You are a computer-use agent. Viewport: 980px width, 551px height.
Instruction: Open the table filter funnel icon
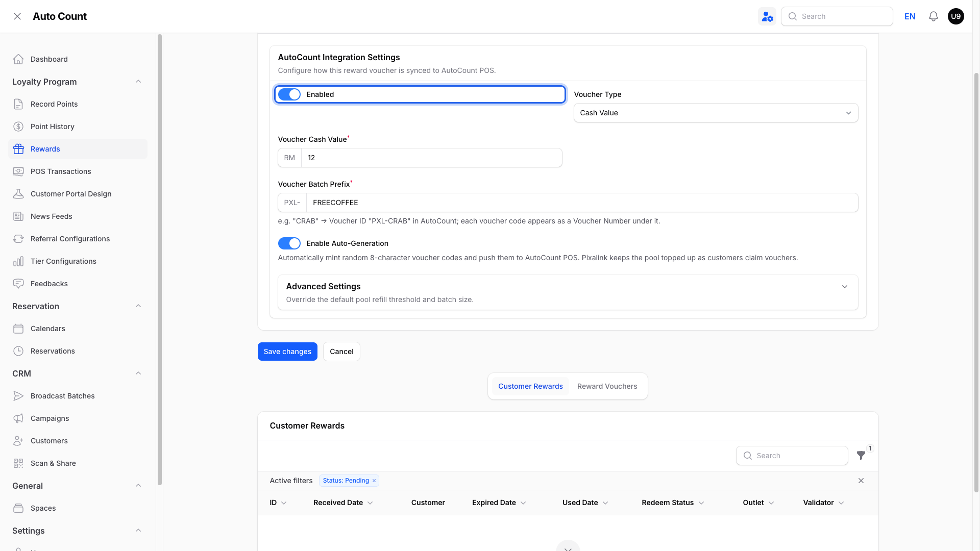[x=861, y=456]
